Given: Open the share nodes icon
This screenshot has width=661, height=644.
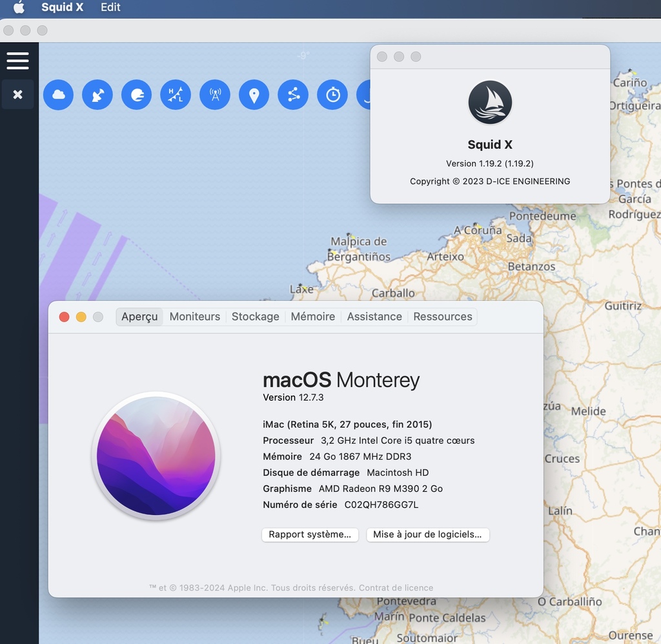Looking at the screenshot, I should [293, 95].
